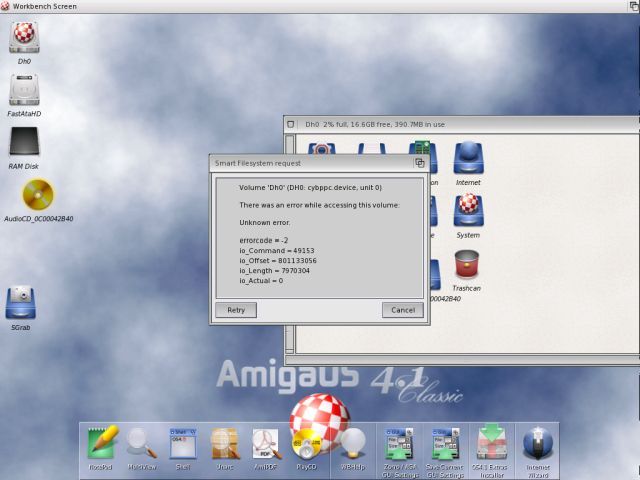
Task: Click the "Volume 'Dh0'" line in dialog
Action: pyautogui.click(x=311, y=188)
